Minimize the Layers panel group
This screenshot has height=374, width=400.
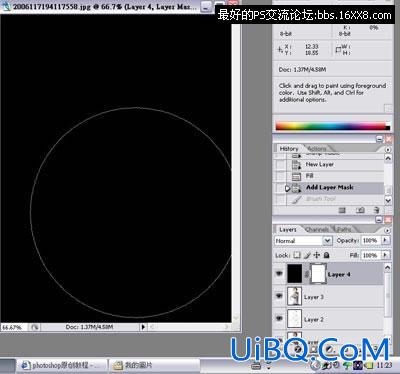click(379, 219)
